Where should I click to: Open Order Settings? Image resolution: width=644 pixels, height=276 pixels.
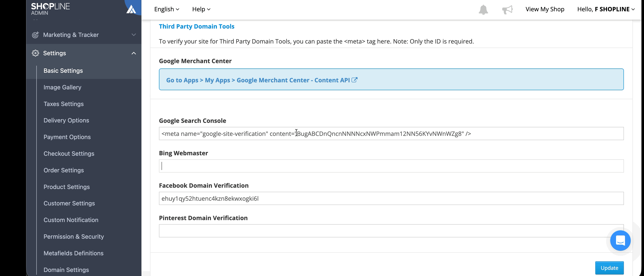(x=63, y=170)
